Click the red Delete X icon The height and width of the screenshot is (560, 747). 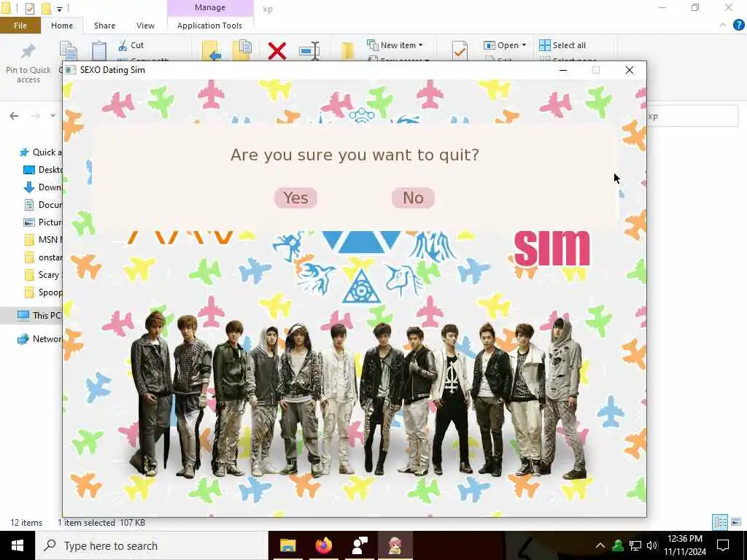click(x=276, y=51)
